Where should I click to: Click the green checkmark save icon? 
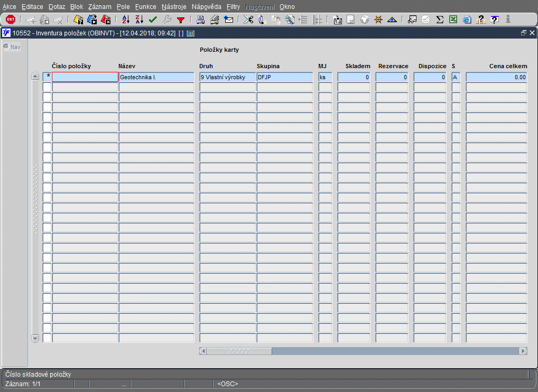point(153,20)
